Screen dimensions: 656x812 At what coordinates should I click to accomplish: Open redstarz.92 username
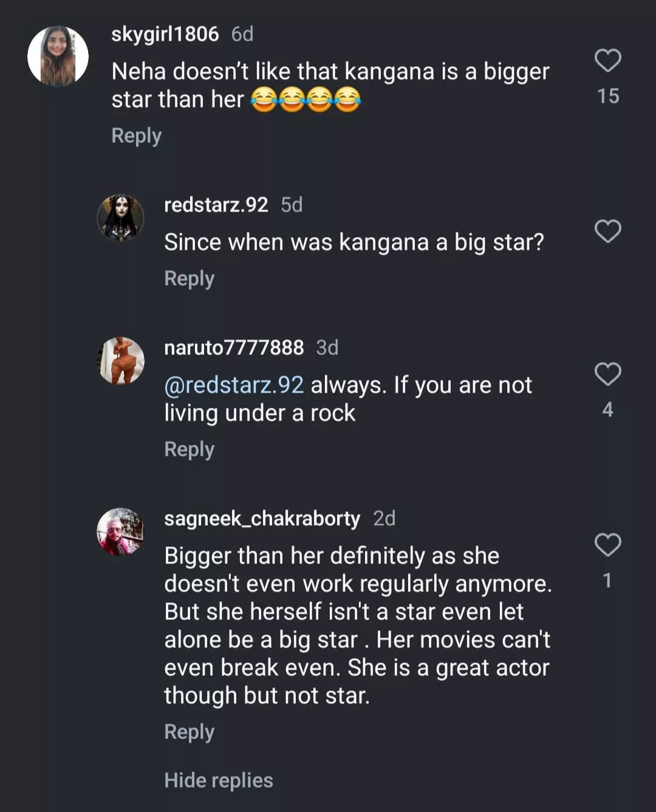pyautogui.click(x=216, y=205)
